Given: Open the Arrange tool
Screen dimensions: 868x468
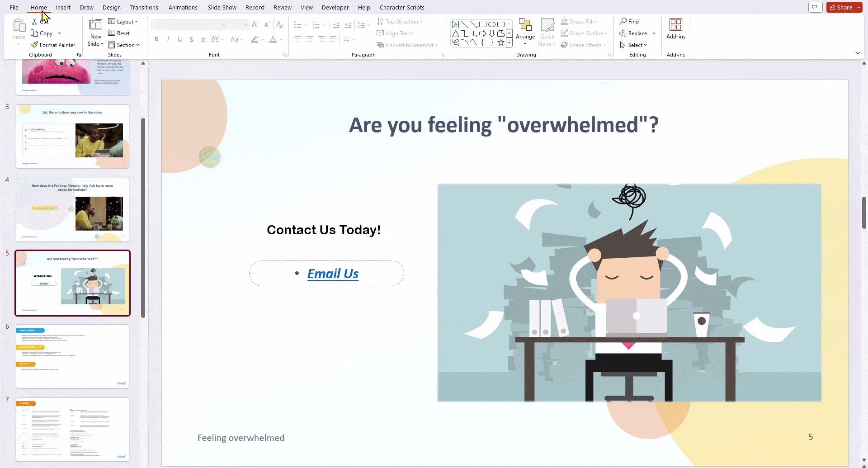Looking at the screenshot, I should [525, 32].
